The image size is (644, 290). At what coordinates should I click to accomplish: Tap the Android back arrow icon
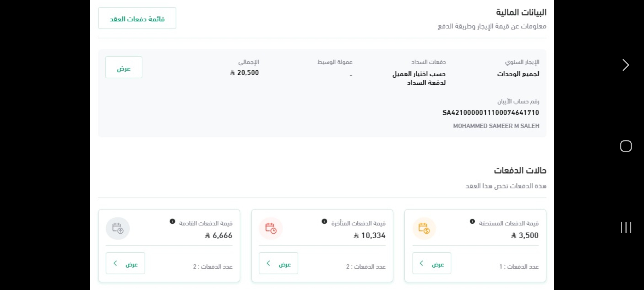pos(625,65)
